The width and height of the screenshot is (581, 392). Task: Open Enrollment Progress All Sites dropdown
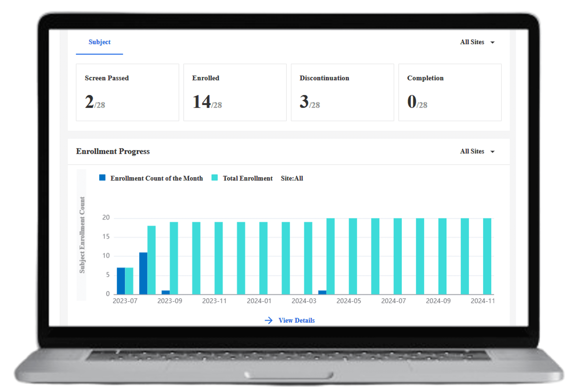point(472,151)
